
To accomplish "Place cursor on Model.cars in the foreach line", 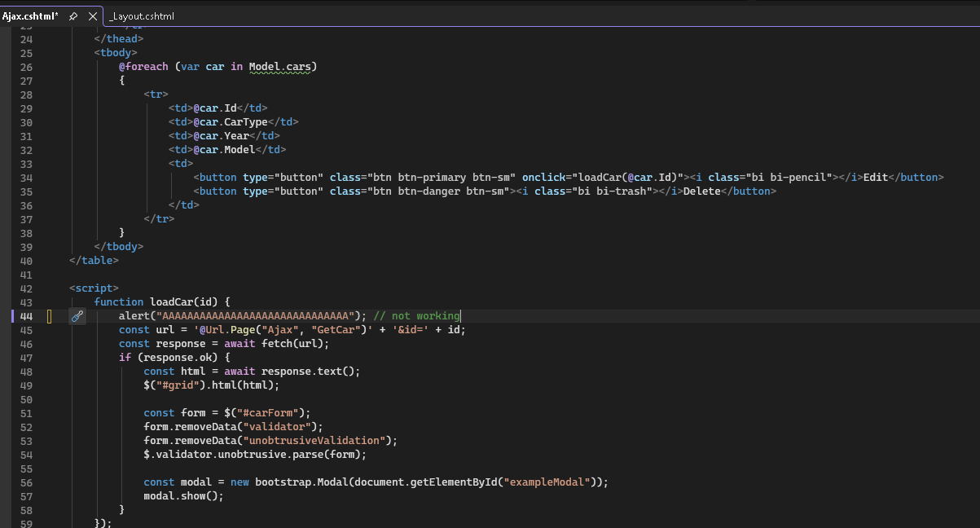I will click(x=279, y=67).
